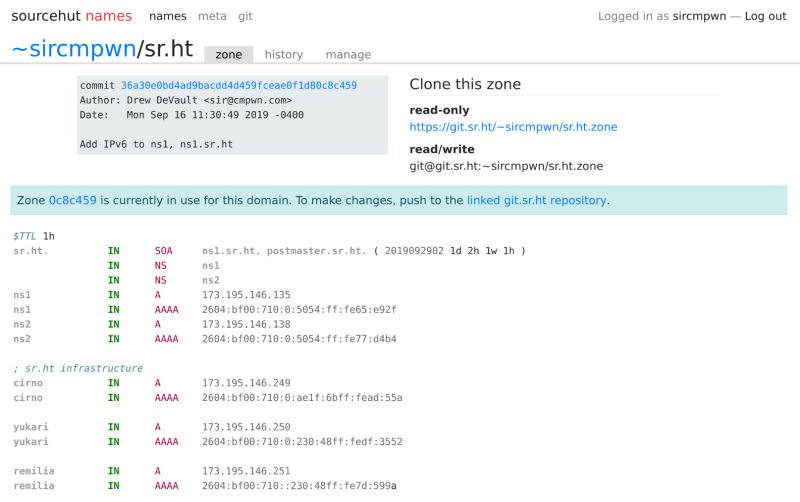Screen dimensions: 800x502
Task: Open the git navigation link
Action: point(245,16)
